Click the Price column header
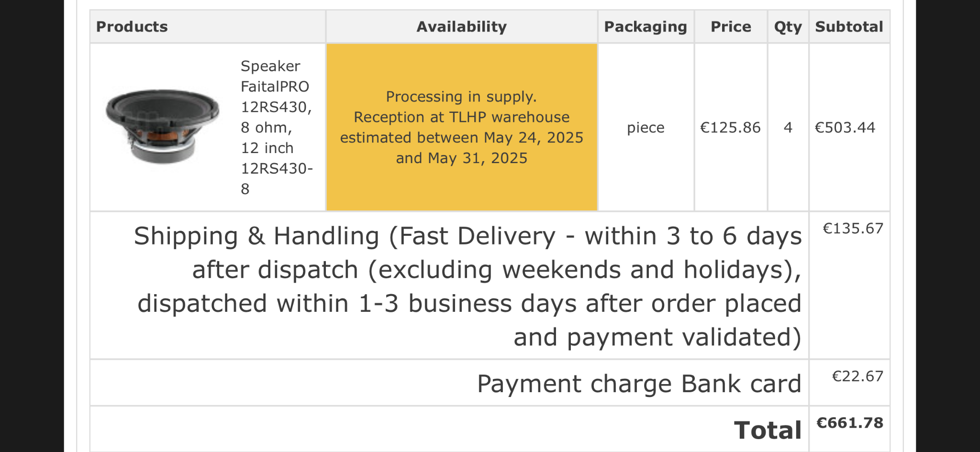Image resolution: width=980 pixels, height=452 pixels. 731,27
